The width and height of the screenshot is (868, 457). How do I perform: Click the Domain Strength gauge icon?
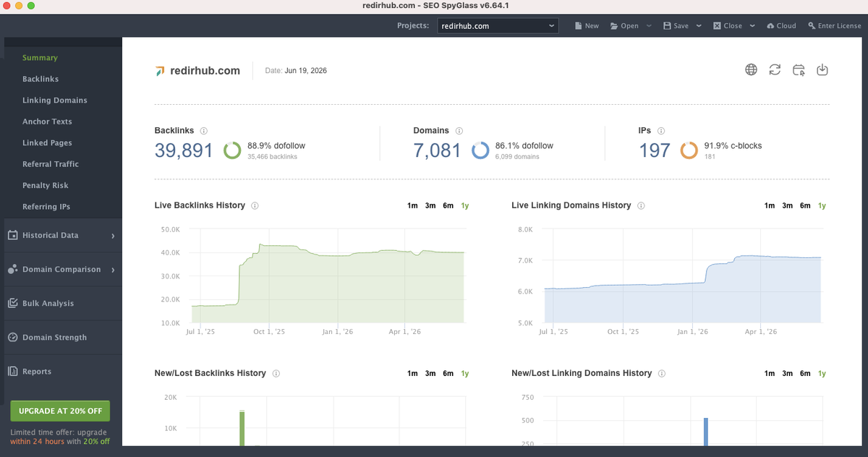12,337
